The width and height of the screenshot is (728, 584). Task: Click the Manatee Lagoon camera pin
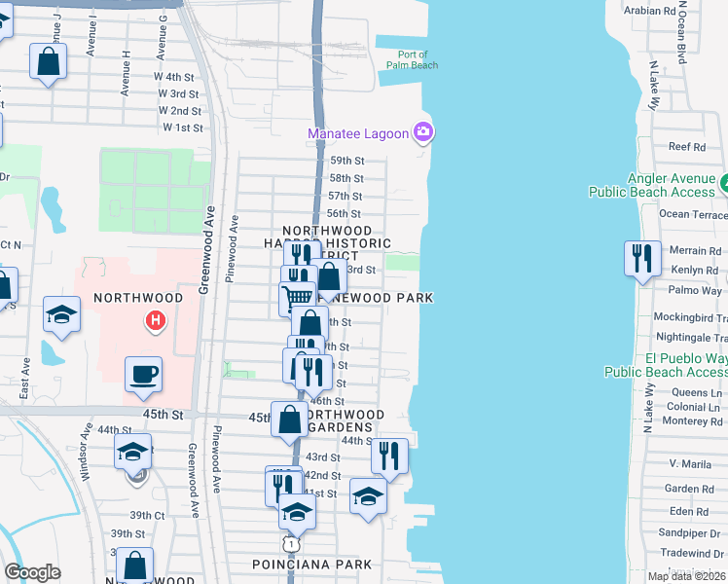pos(423,132)
